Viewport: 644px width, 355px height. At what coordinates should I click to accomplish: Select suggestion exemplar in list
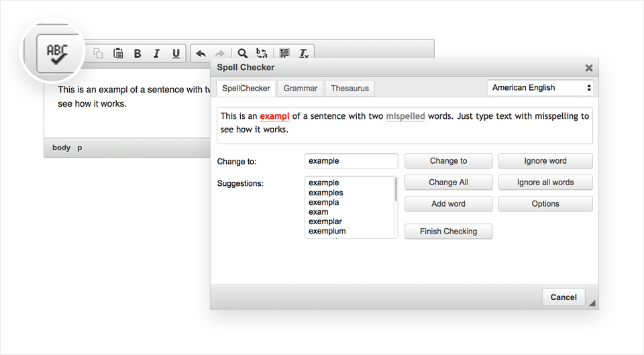(325, 221)
